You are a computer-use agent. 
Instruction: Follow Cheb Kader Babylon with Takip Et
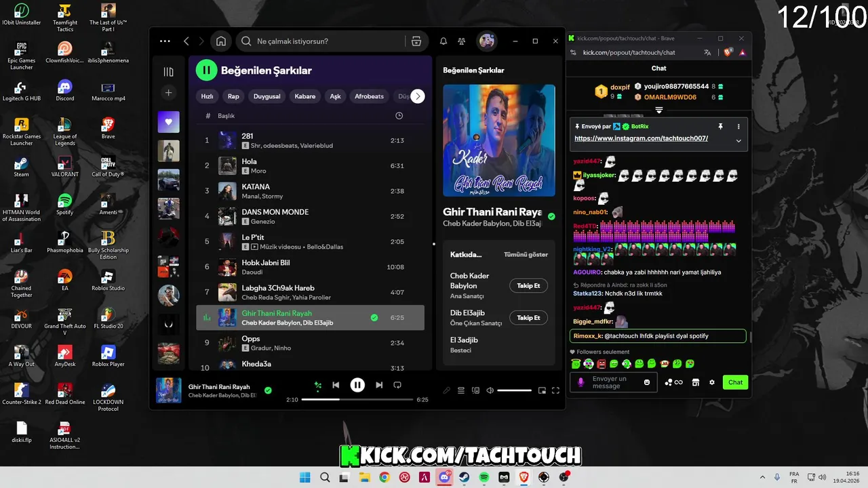point(528,286)
